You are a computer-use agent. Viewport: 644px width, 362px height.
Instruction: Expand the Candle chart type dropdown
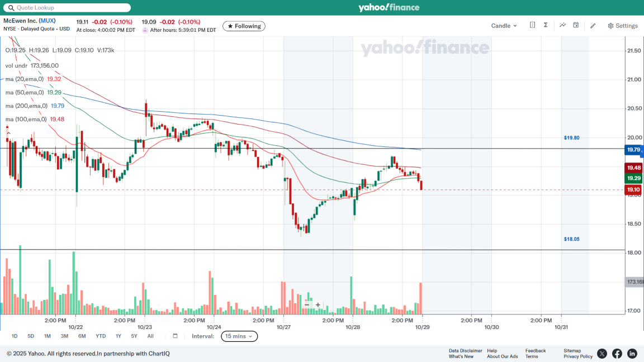pyautogui.click(x=504, y=26)
